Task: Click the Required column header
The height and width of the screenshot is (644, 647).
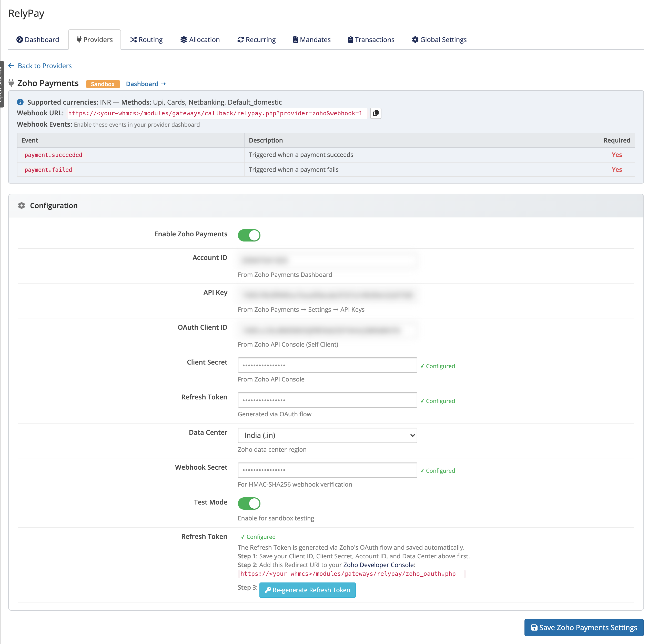Action: 616,140
